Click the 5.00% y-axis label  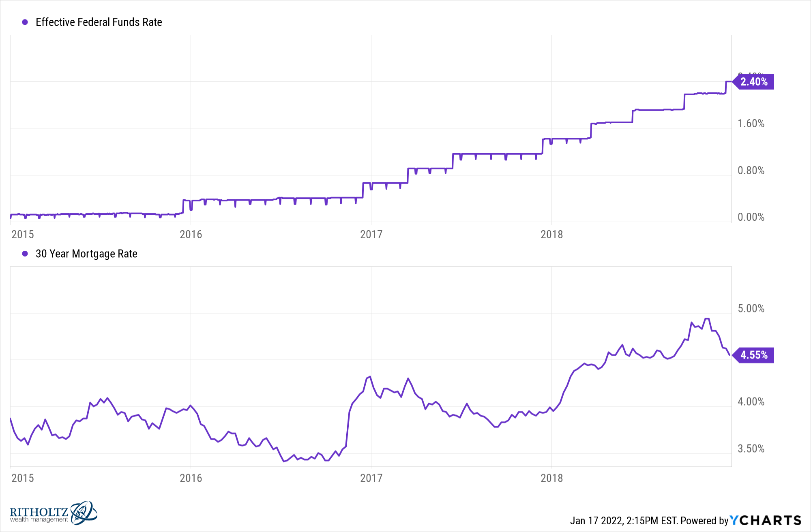tap(751, 309)
